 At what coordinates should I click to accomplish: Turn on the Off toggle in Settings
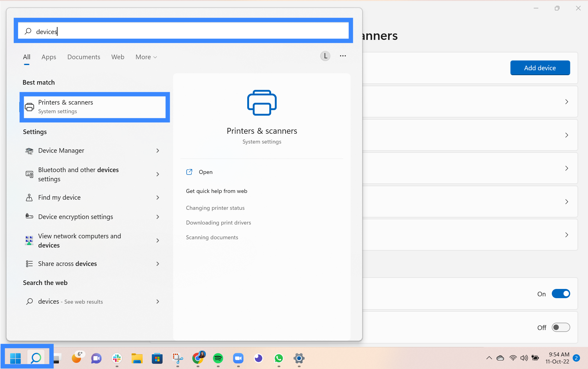(561, 327)
